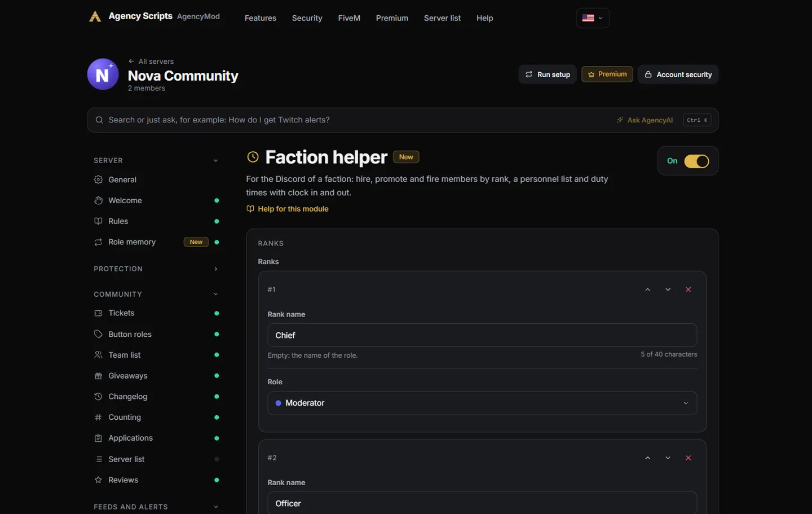The width and height of the screenshot is (812, 514).
Task: Click the Run setup button
Action: click(x=548, y=74)
